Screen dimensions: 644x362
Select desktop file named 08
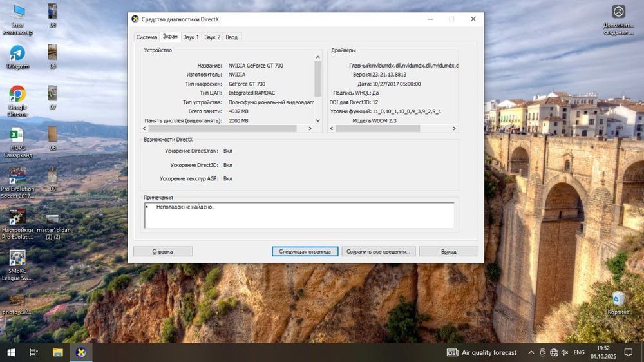[x=53, y=15]
